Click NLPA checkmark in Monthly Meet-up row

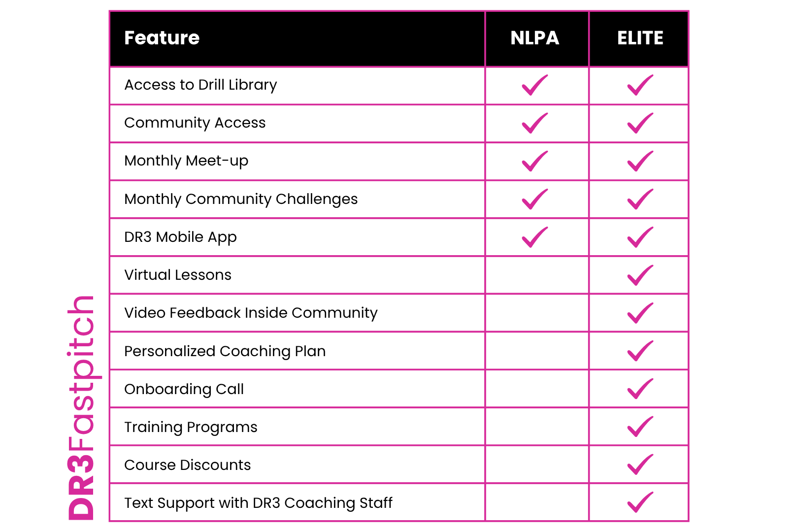pos(535,161)
